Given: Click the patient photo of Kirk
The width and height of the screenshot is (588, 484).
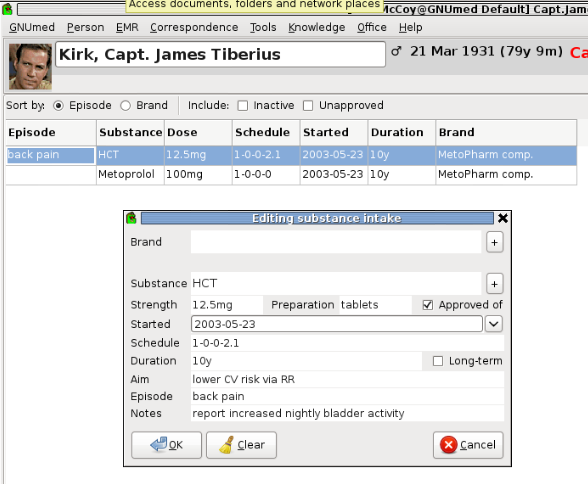Looking at the screenshot, I should pyautogui.click(x=30, y=66).
